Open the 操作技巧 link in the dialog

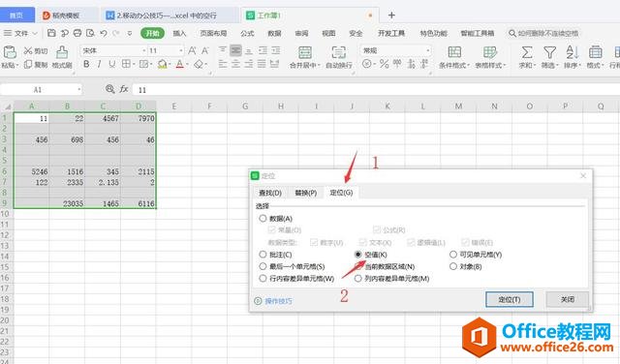(x=278, y=301)
